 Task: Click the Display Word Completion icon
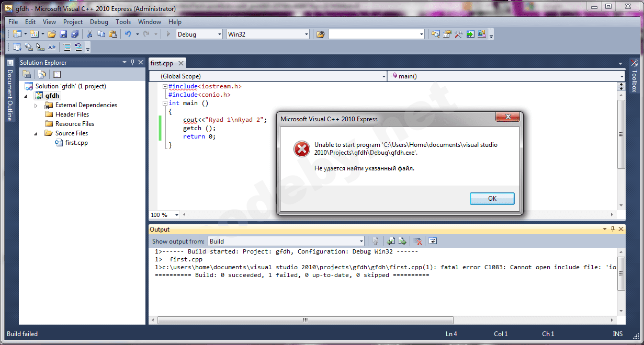[51, 47]
